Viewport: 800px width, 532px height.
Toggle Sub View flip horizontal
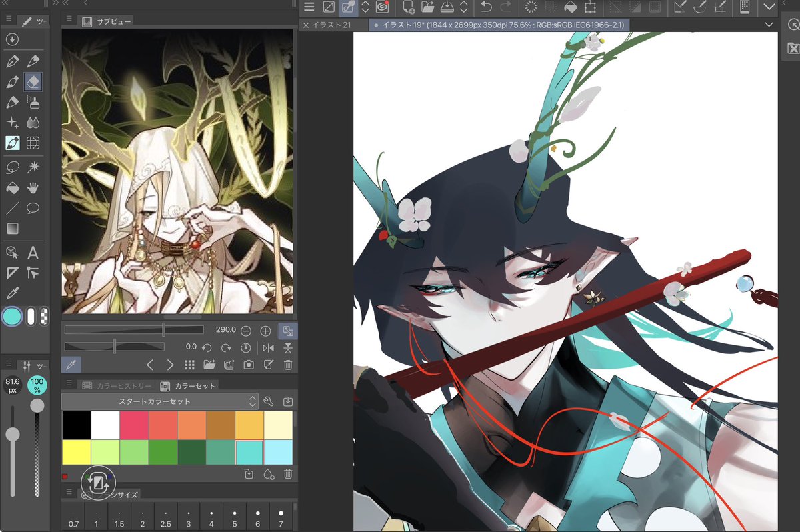point(268,347)
